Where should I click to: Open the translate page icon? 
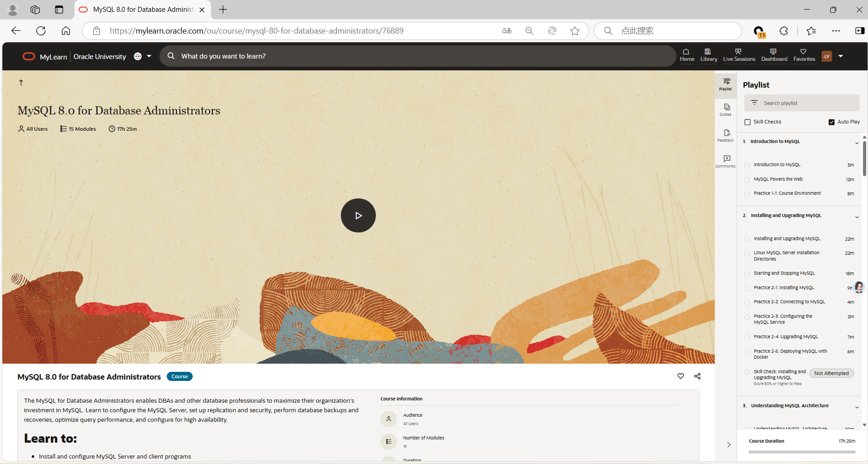point(507,31)
